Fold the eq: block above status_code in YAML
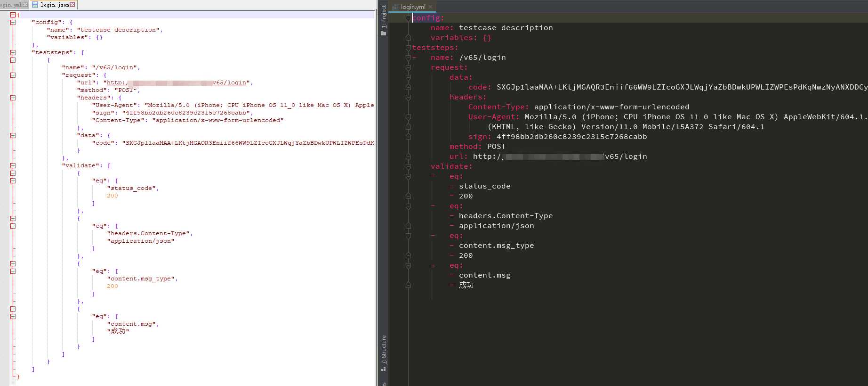Image resolution: width=868 pixels, height=386 pixels. 408,176
